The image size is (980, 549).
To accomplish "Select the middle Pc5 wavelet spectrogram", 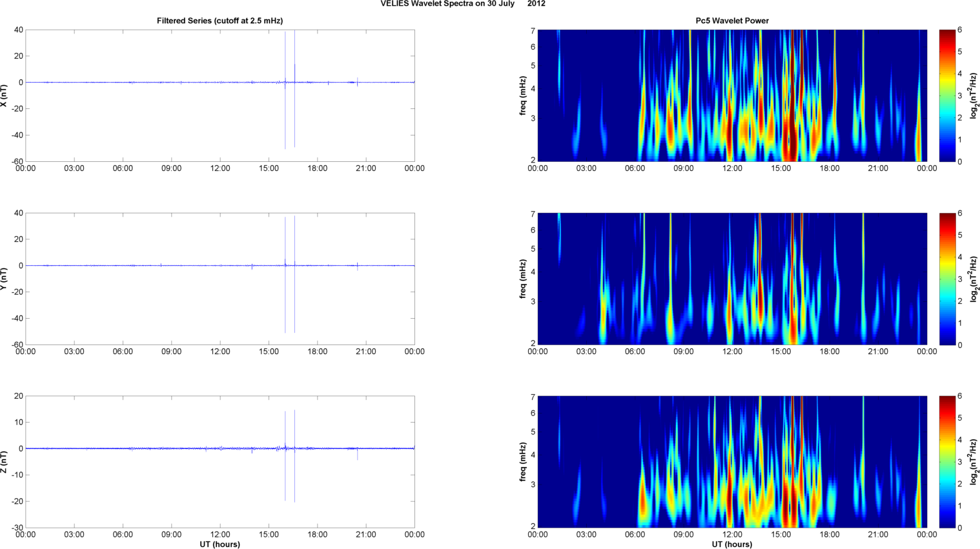I will click(732, 279).
